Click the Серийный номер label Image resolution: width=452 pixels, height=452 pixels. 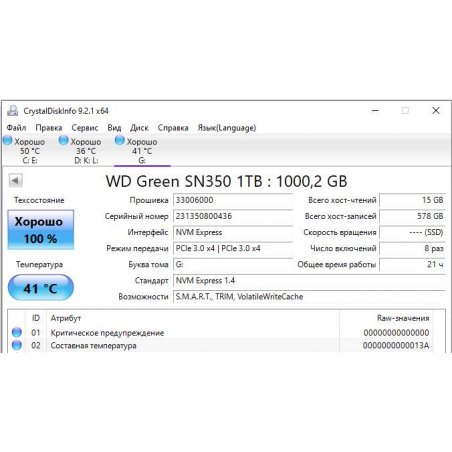(137, 216)
